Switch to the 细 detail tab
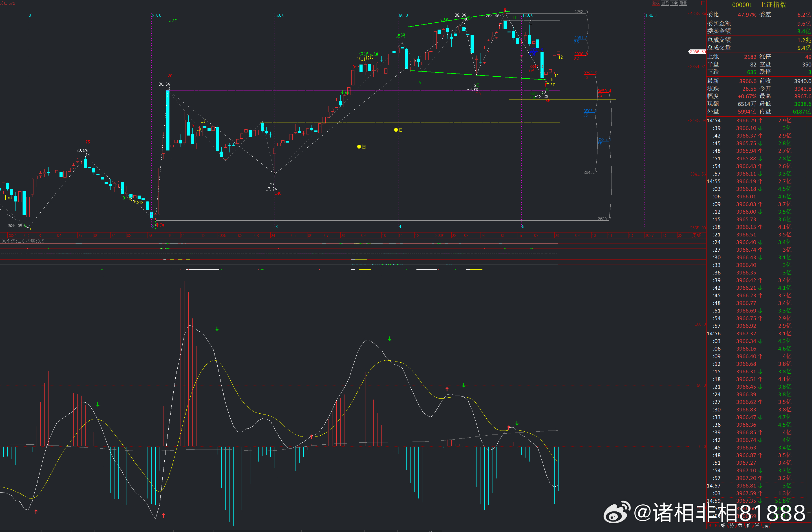The height and width of the screenshot is (532, 812). (723, 525)
